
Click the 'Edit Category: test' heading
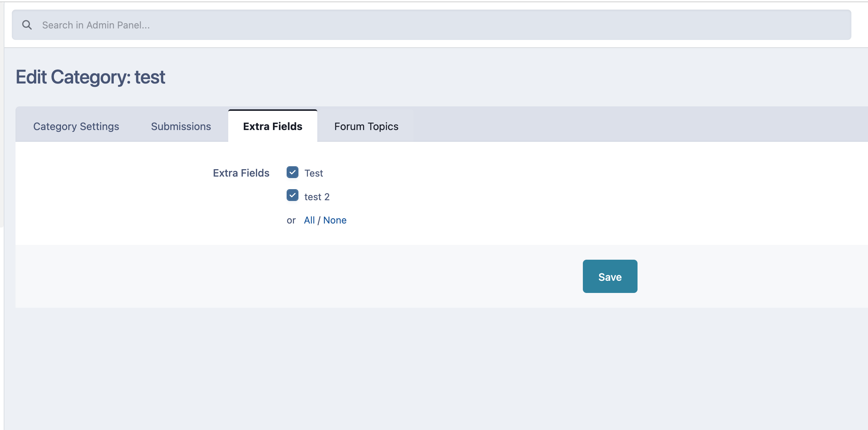(x=90, y=77)
